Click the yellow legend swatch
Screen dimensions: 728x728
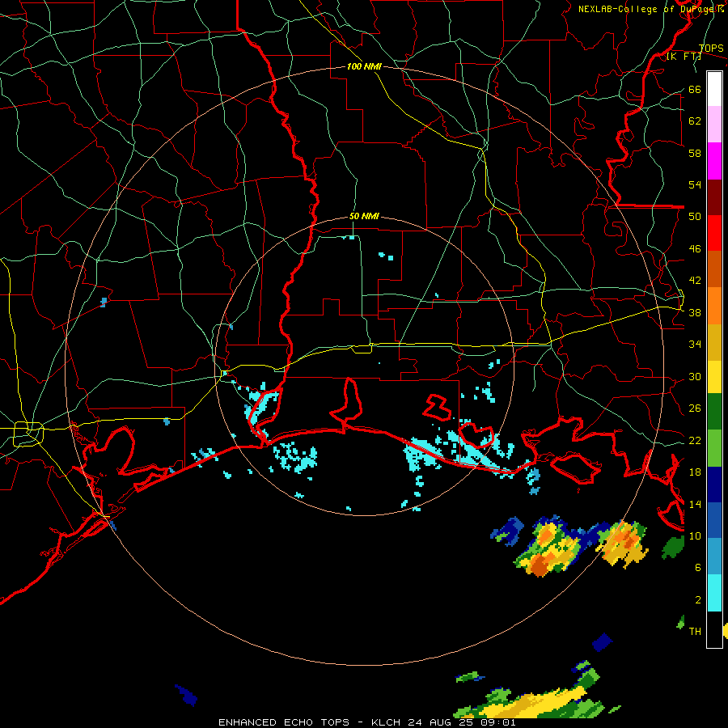click(x=714, y=377)
